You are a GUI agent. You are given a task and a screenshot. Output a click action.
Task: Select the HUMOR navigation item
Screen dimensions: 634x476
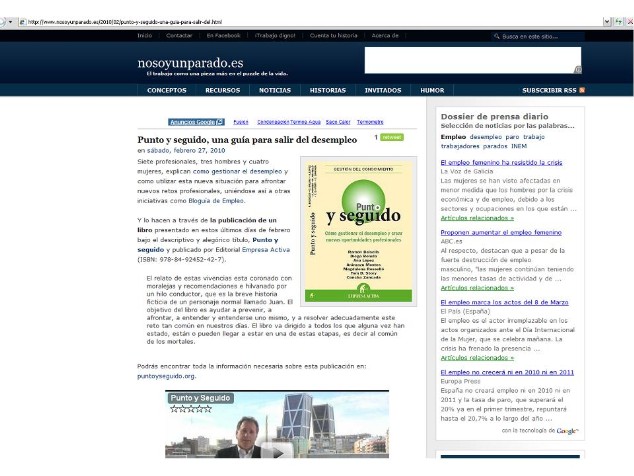pyautogui.click(x=432, y=90)
